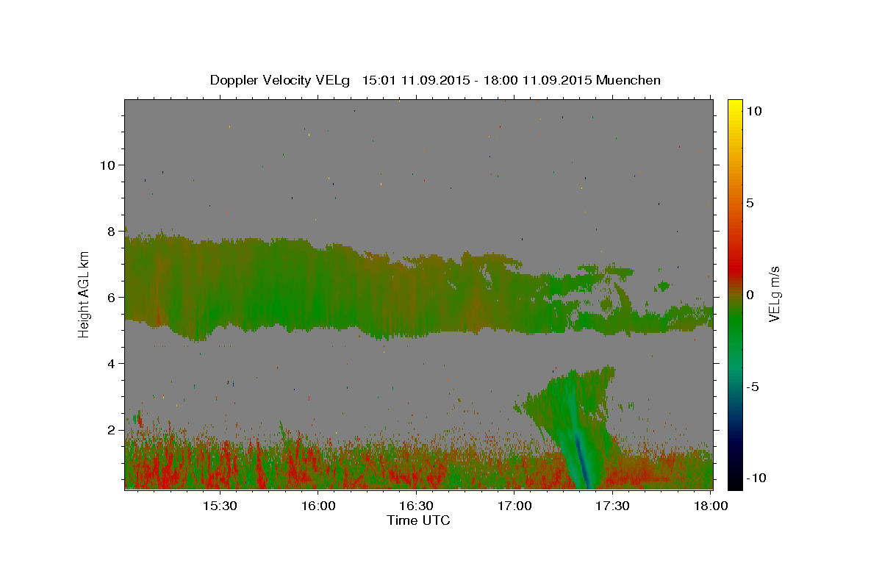Click the height tick label 4
The height and width of the screenshot is (588, 882).
112,363
